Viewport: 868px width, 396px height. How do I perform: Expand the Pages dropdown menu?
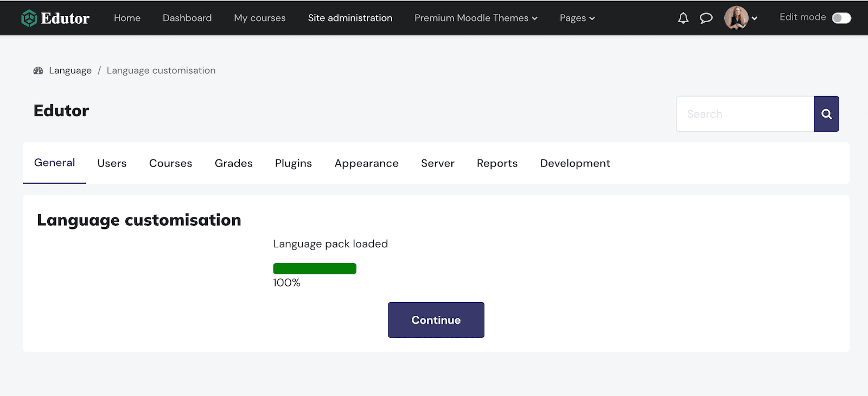pos(577,18)
